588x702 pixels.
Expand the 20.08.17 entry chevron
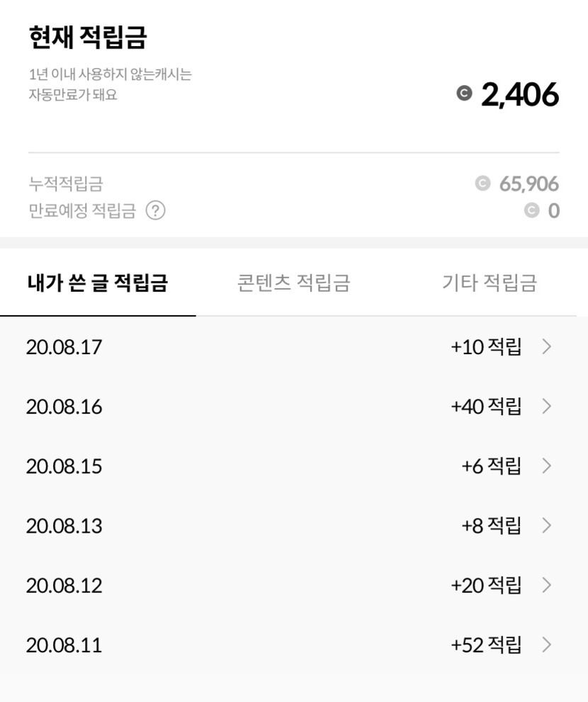[x=546, y=347]
